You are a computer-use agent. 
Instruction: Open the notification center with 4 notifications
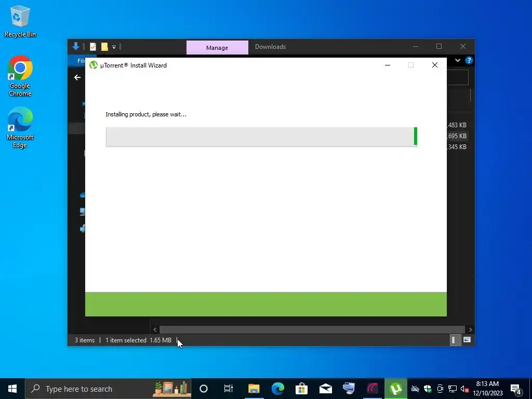[515, 389]
